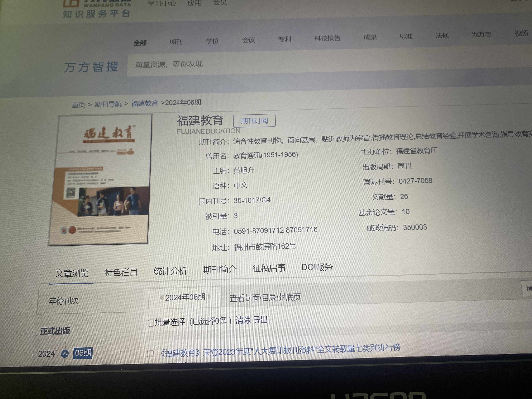
Task: Open 会员 in top navigation
Action: [x=220, y=3]
